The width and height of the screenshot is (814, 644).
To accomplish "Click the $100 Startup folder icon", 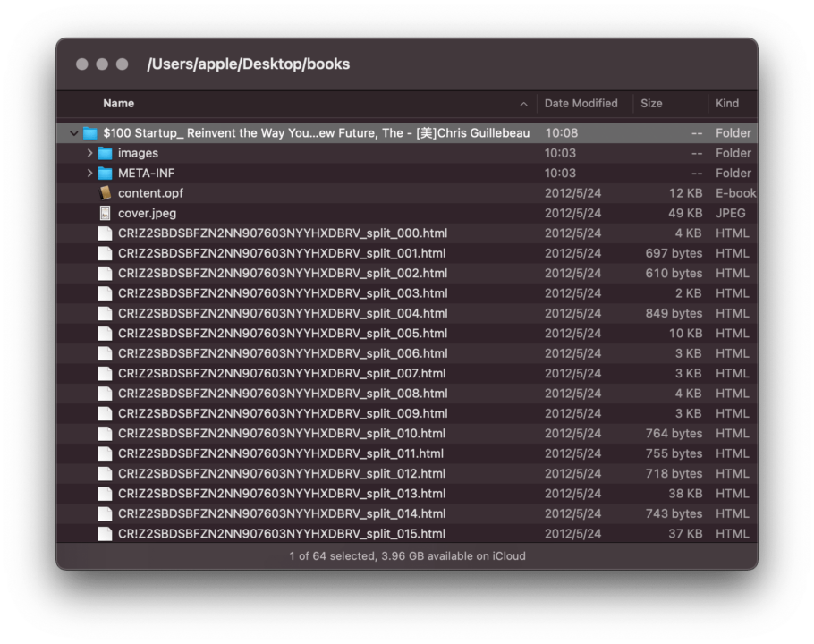I will click(x=90, y=133).
